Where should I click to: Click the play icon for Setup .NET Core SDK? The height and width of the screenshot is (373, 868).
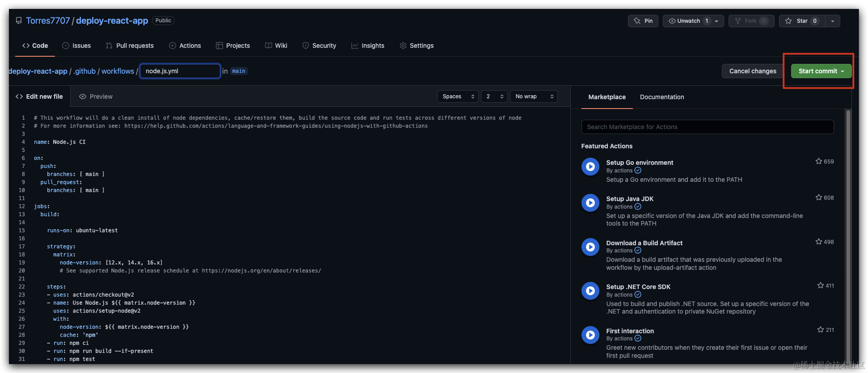(590, 291)
